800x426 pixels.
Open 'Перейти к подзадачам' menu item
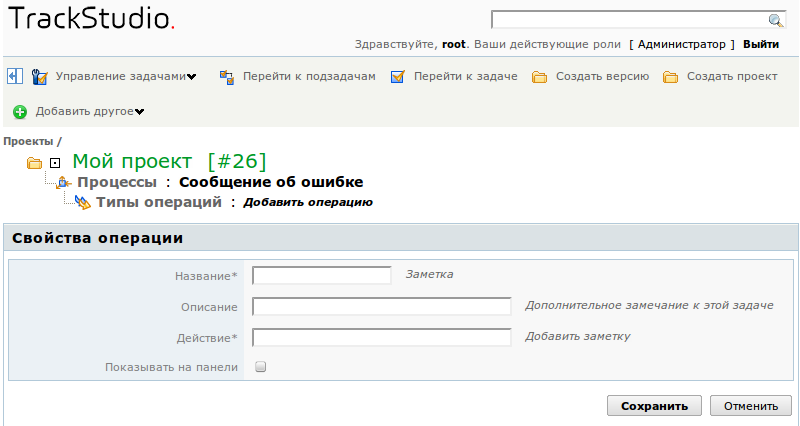pyautogui.click(x=309, y=77)
